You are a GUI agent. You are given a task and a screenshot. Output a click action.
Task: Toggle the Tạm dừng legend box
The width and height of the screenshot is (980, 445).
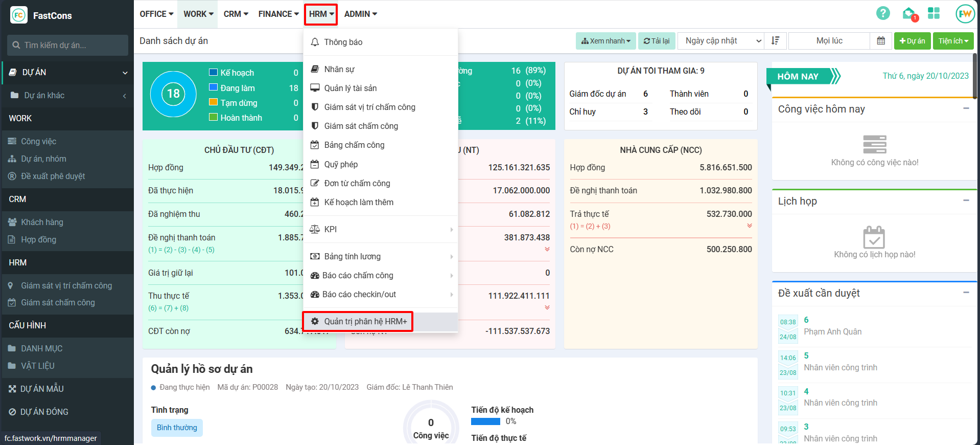(214, 102)
